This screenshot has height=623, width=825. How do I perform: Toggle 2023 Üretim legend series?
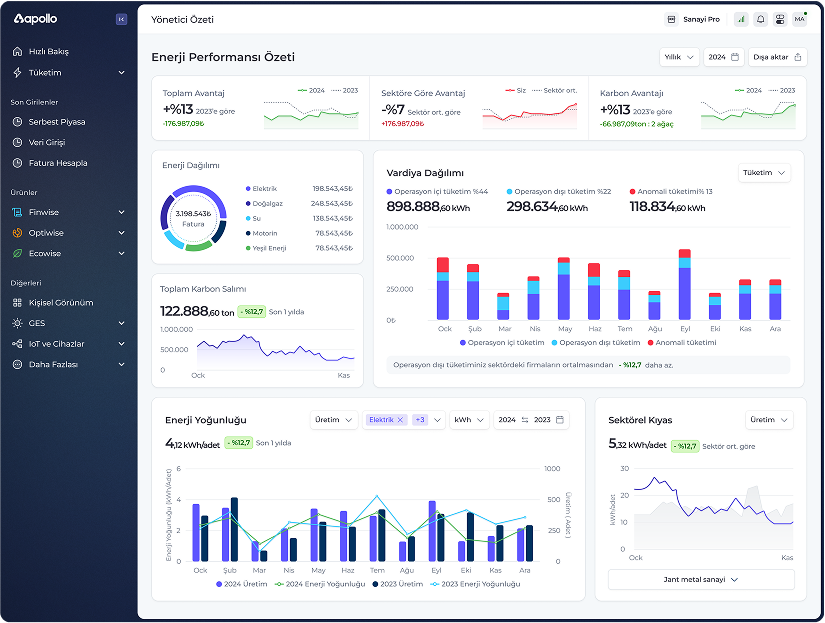(x=398, y=584)
